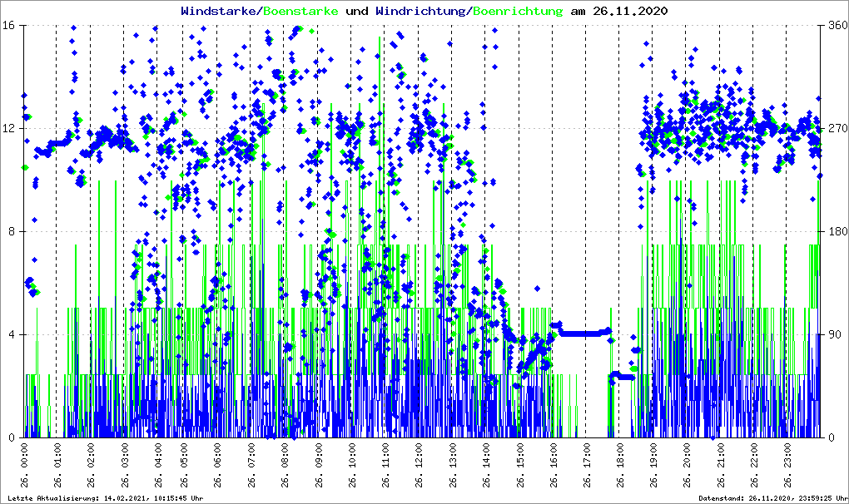Viewport: 849px width, 504px height.
Task: Click the 26. 00:00 time axis label
Action: (x=24, y=465)
